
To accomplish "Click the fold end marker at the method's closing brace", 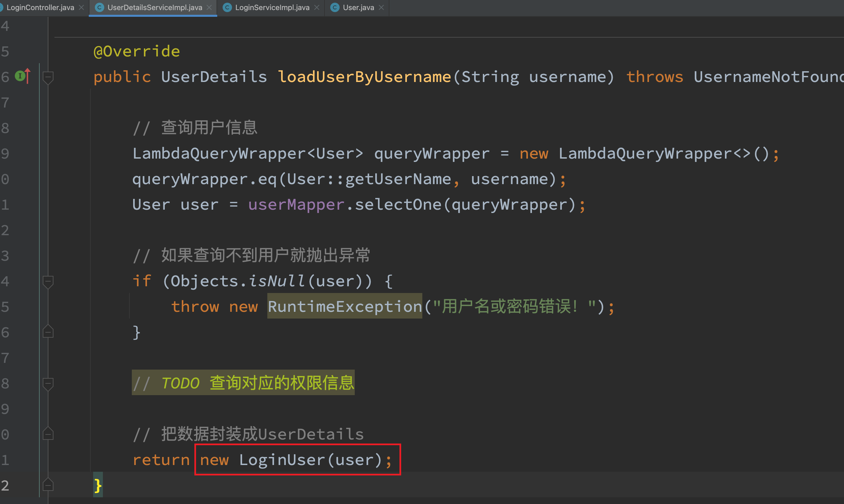I will click(48, 485).
